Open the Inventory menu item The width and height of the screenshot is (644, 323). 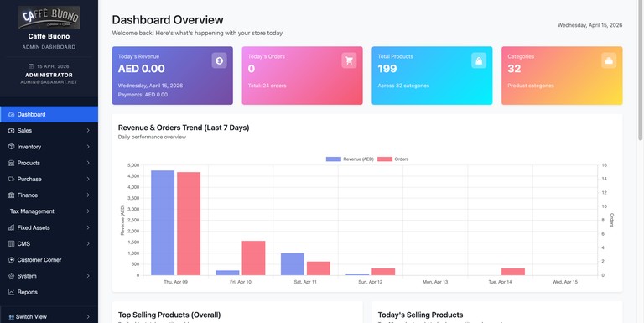pyautogui.click(x=49, y=147)
